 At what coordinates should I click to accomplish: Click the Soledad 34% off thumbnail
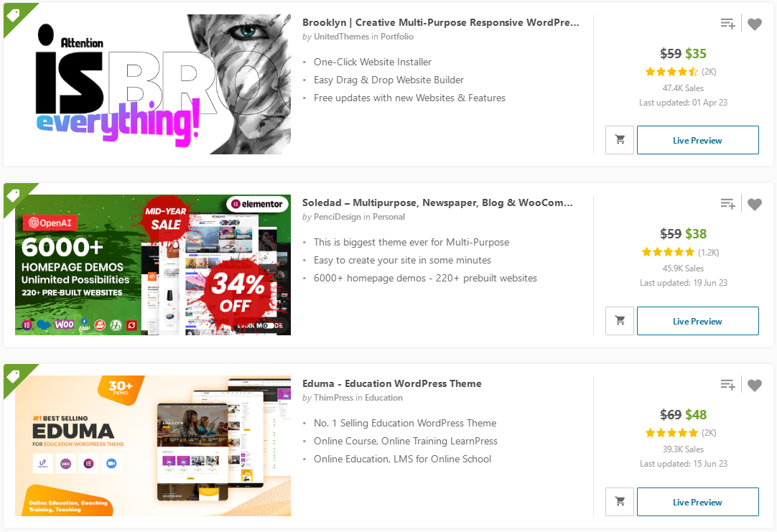[x=153, y=265]
